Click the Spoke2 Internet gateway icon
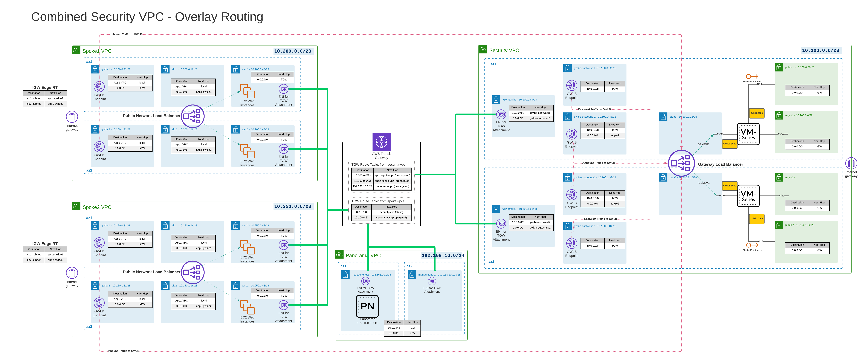Image resolution: width=868 pixels, height=359 pixels. click(72, 273)
